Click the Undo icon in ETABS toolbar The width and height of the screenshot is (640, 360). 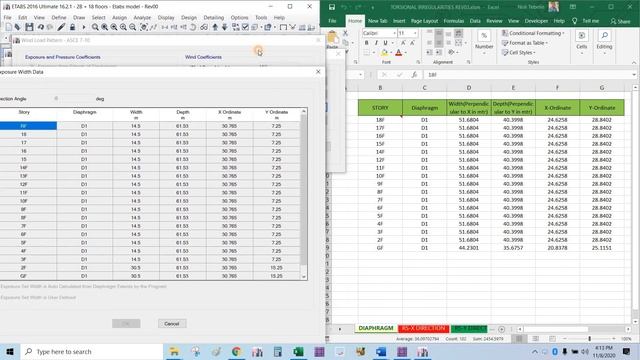point(40,27)
